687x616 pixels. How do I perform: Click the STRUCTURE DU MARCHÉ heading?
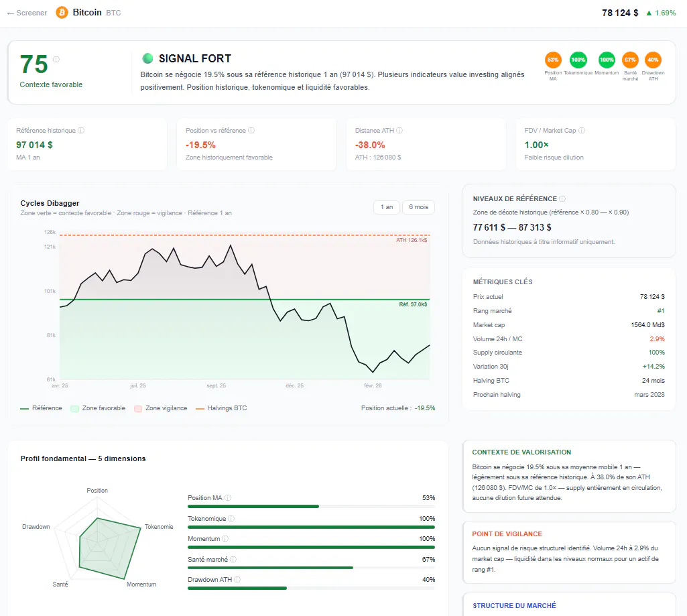pos(514,605)
